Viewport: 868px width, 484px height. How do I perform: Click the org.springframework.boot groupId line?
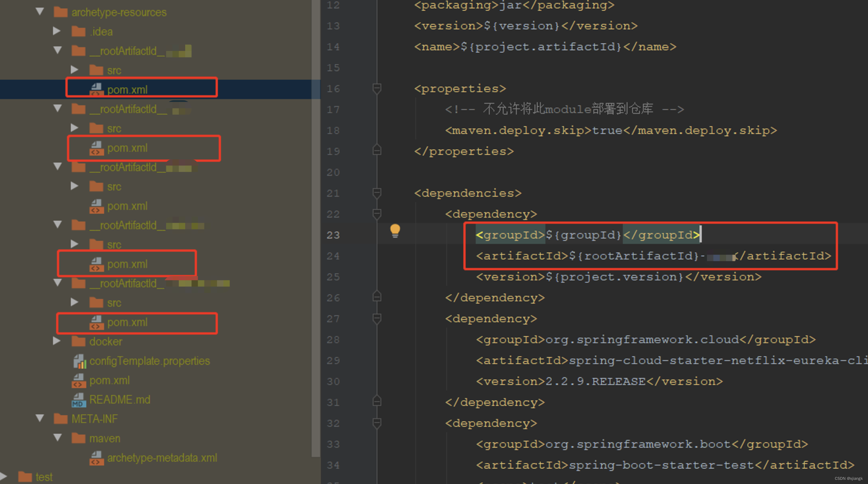pos(642,444)
